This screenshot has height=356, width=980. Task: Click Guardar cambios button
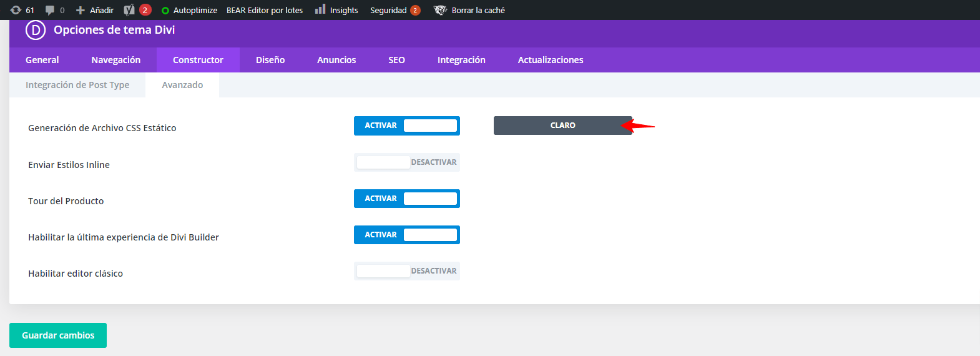[x=58, y=335]
